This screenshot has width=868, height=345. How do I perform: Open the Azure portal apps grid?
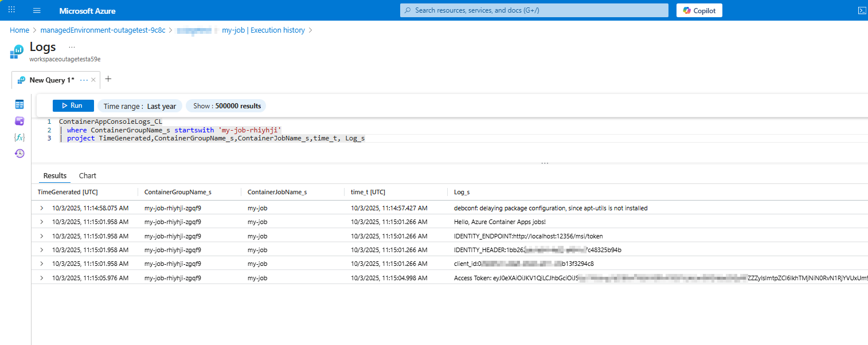11,10
